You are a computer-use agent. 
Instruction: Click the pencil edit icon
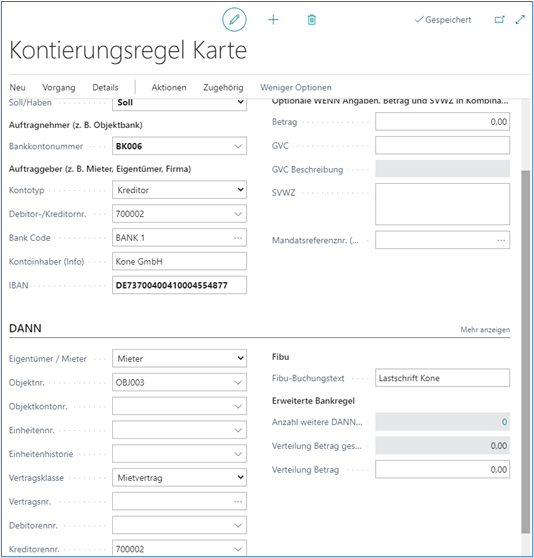tap(234, 20)
